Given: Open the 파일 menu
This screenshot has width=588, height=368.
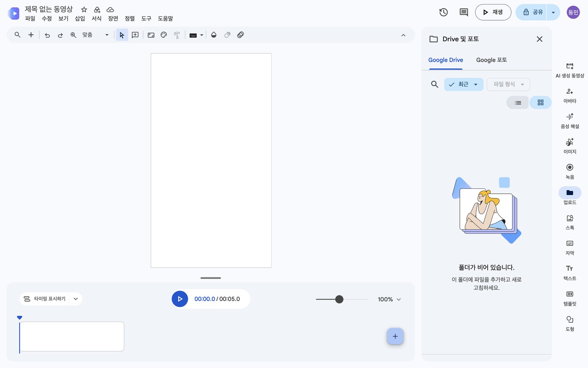Looking at the screenshot, I should click(x=30, y=18).
